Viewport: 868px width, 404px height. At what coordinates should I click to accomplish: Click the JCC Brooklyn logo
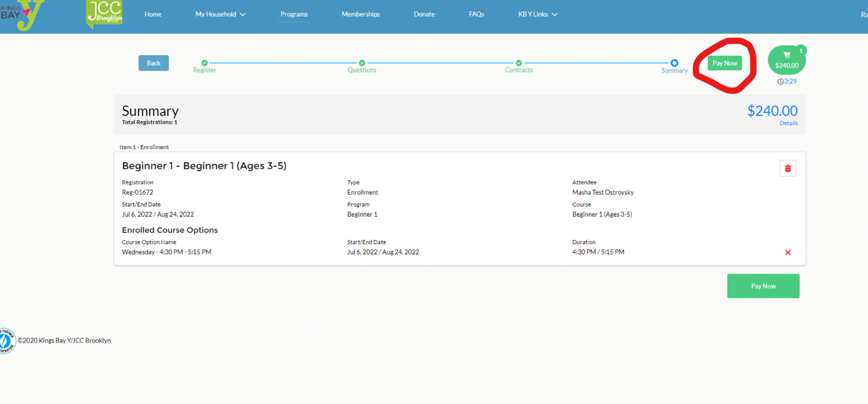coord(104,14)
